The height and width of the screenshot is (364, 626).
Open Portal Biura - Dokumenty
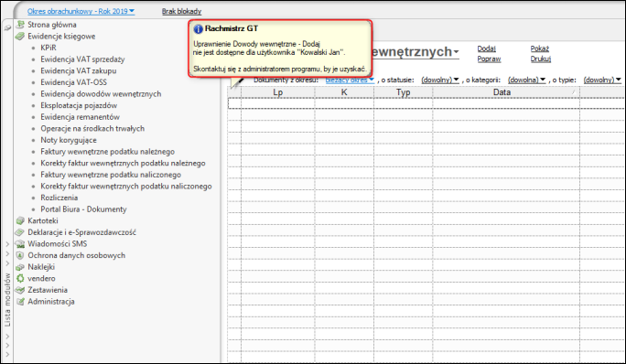[83, 209]
